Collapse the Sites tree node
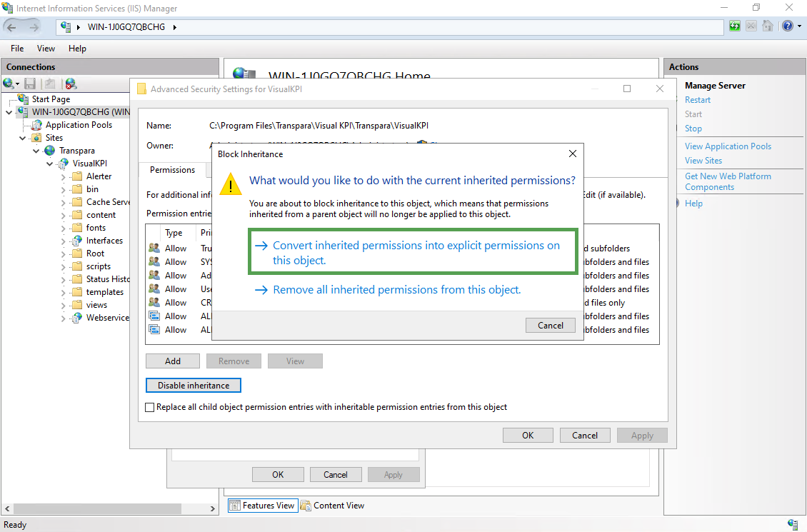Viewport: 807px width, 532px height. pyautogui.click(x=22, y=138)
